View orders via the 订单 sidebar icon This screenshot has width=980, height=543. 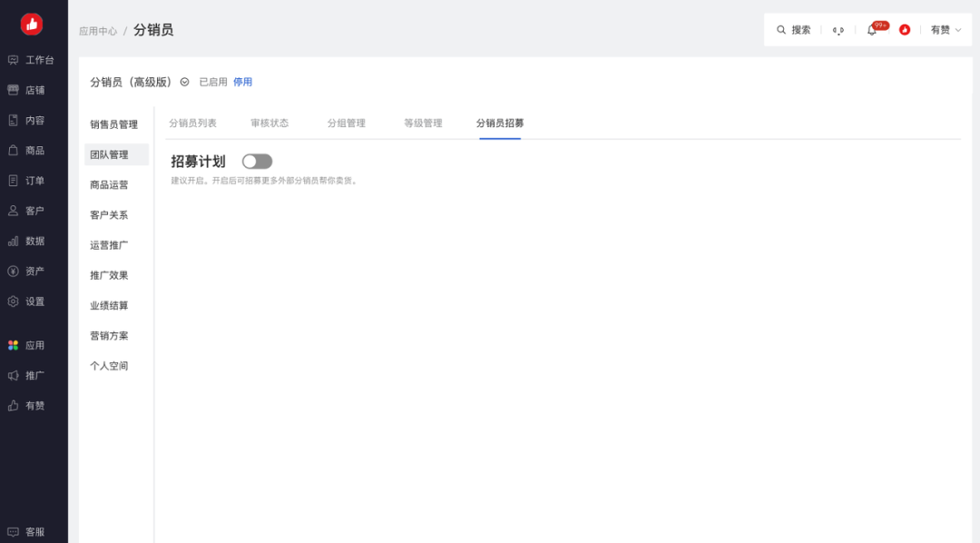pos(34,180)
